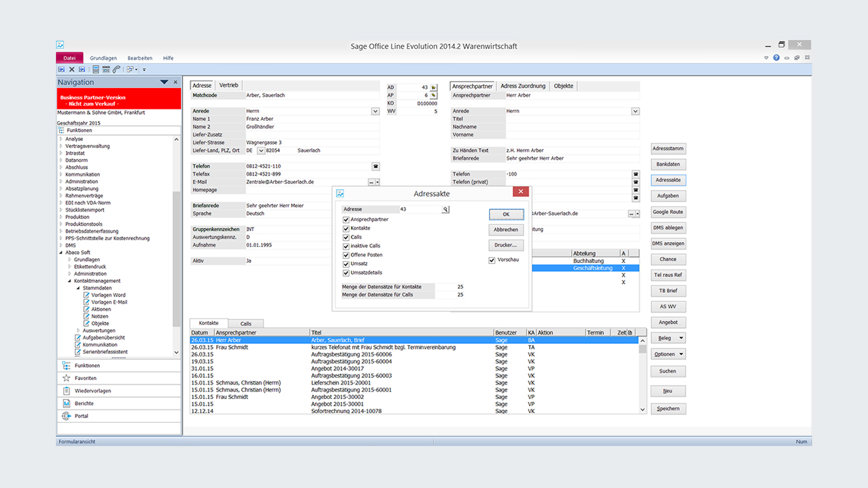Click the magnifier icon in Adressakte dialog
The image size is (868, 488).
445,209
